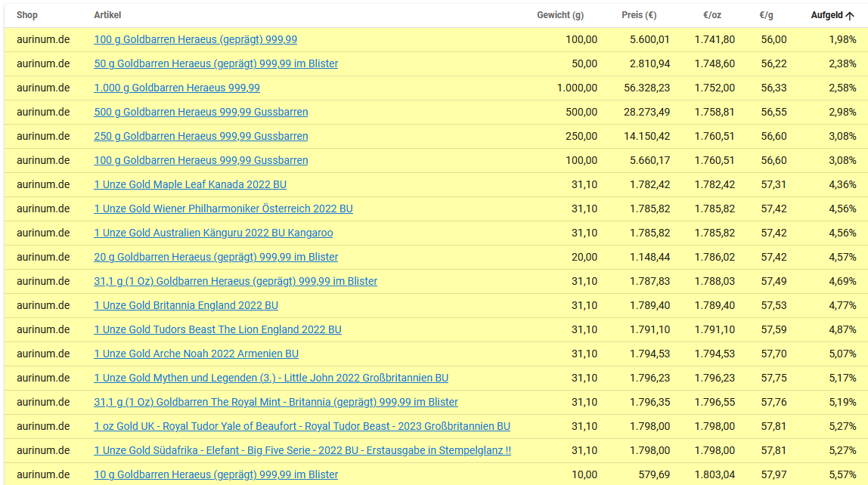
Task: Open Wiener Philharmoniker Österreich 2022 link
Action: pyautogui.click(x=223, y=209)
